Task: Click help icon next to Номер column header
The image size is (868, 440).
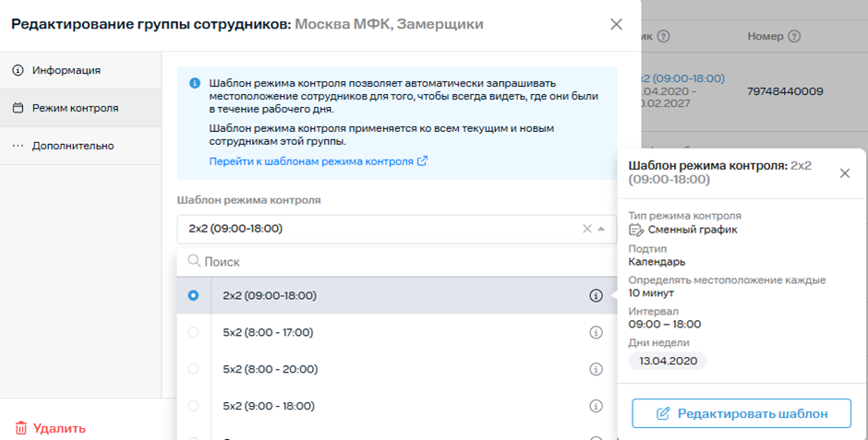Action: (x=795, y=37)
